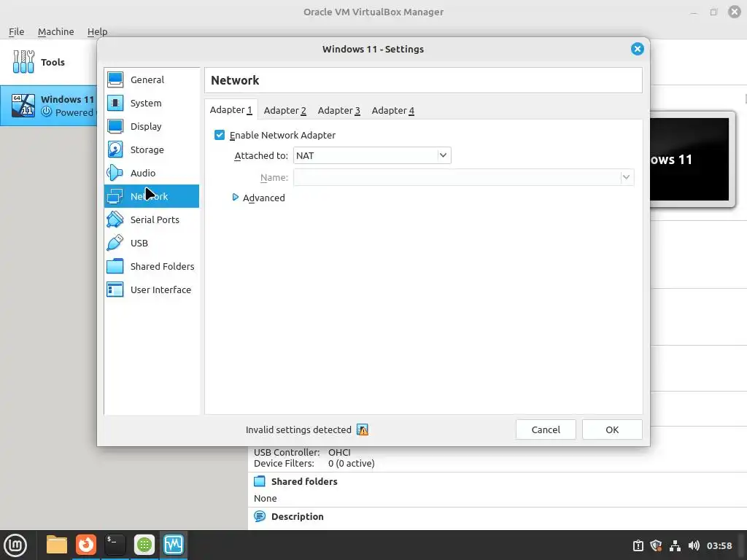Screen dimensions: 747x560
Task: Click the network connection tray icon
Action: [x=675, y=545]
